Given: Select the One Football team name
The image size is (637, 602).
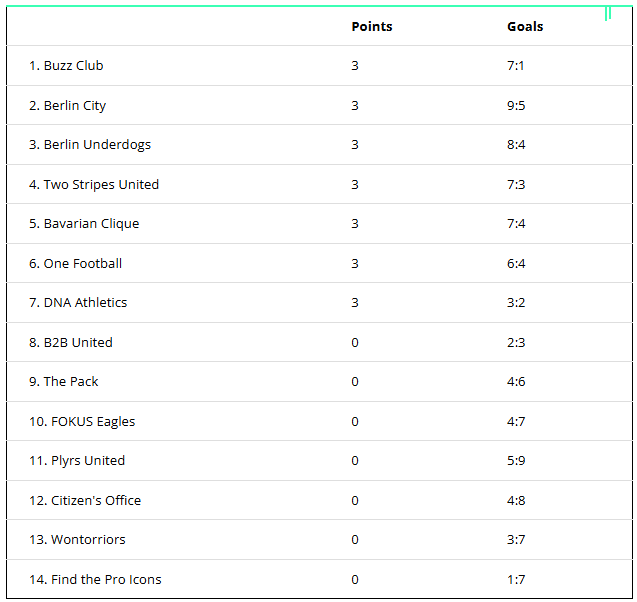Looking at the screenshot, I should [x=75, y=264].
